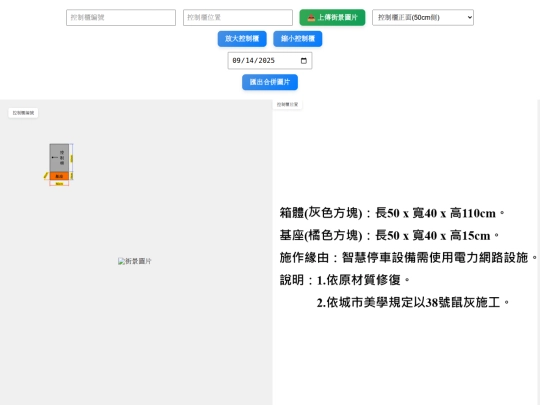Click the 控制櫃位置 label tag above the description
540x405 pixels.
click(x=288, y=104)
